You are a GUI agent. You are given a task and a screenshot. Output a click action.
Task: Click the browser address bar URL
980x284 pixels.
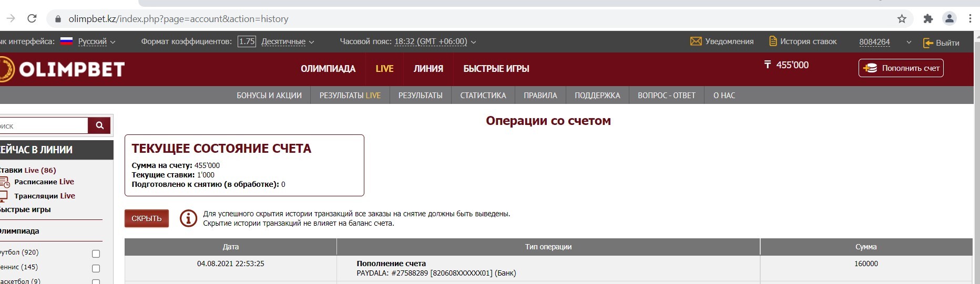[x=179, y=19]
